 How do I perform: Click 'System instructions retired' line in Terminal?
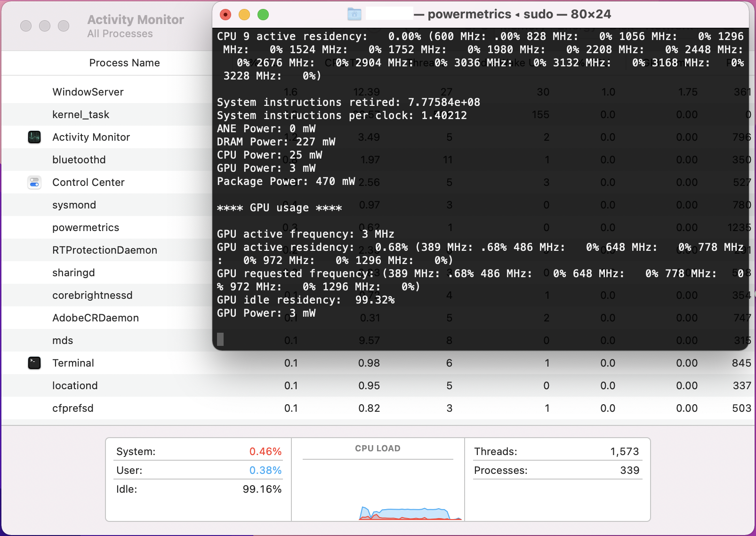tap(348, 102)
